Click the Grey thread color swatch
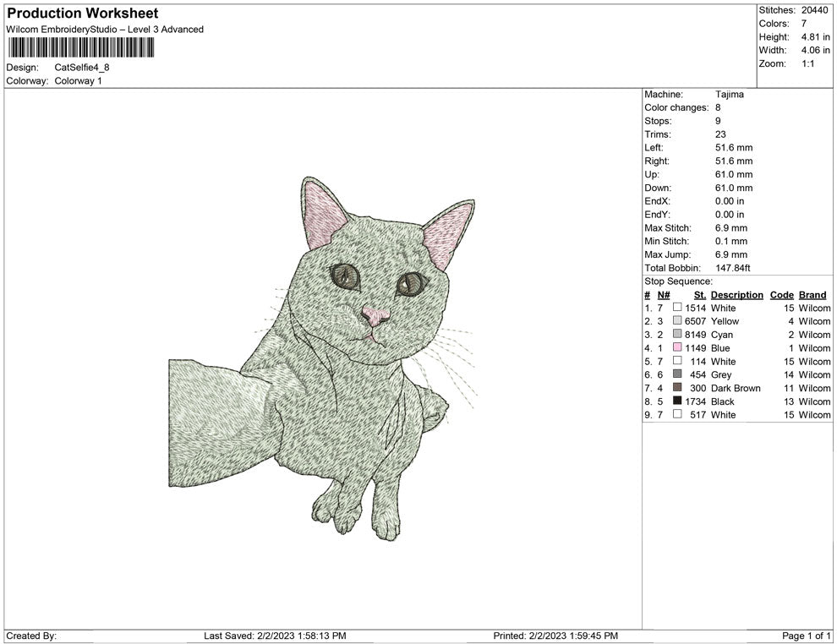The height and width of the screenshot is (644, 837). [x=677, y=374]
